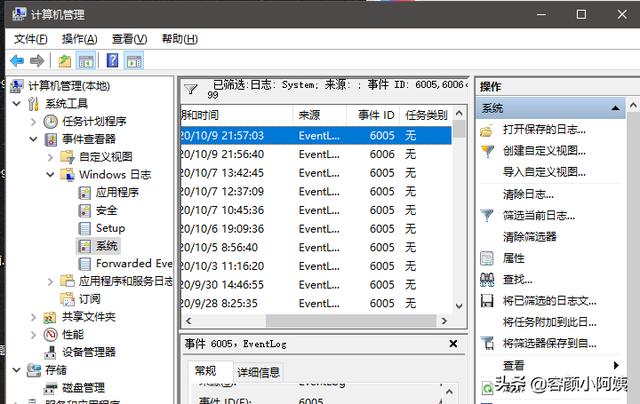Viewport: 640px width, 404px height.
Task: Click the save filtered log floppy icon
Action: pos(487,301)
